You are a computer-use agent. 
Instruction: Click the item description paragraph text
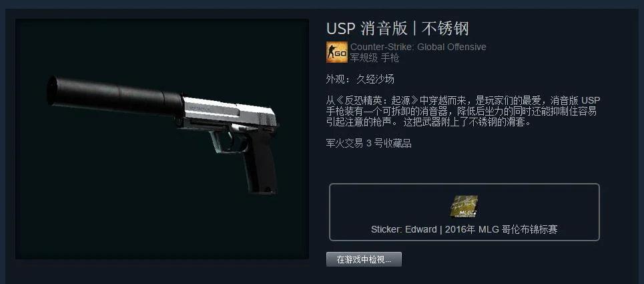463,112
